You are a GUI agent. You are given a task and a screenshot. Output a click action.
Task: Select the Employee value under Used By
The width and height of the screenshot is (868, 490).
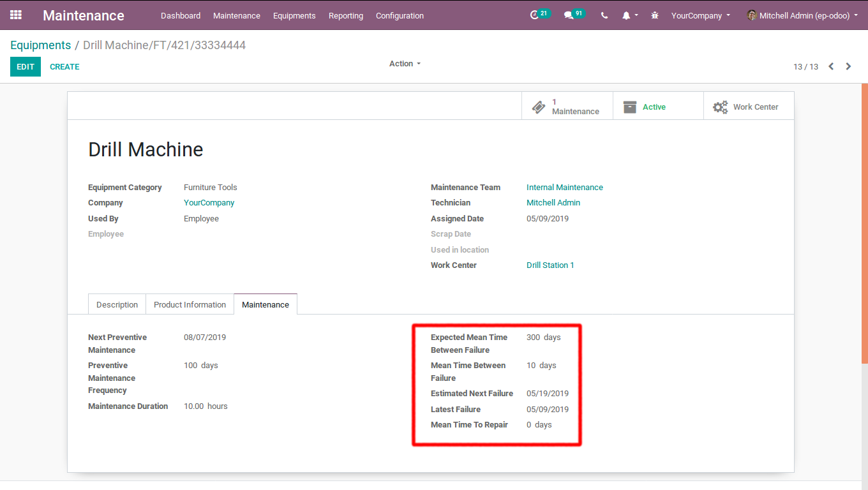pyautogui.click(x=201, y=219)
